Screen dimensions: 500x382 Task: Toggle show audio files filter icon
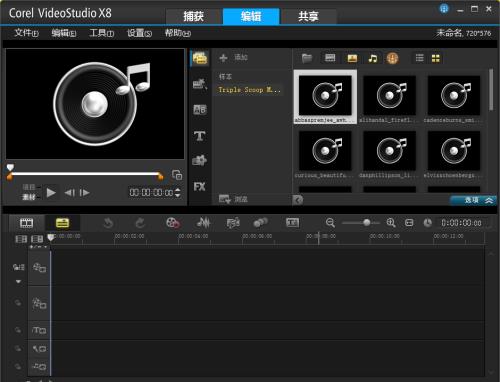click(373, 59)
